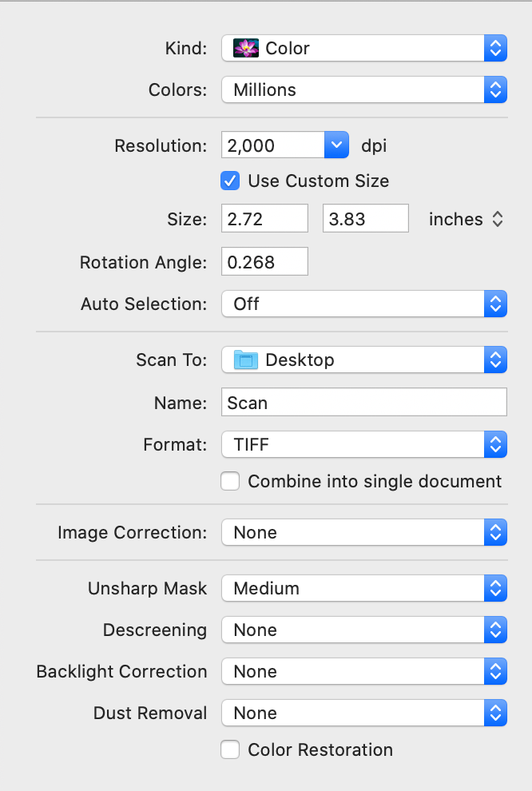Check Combine into single document
Image resolution: width=532 pixels, height=791 pixels.
[230, 481]
